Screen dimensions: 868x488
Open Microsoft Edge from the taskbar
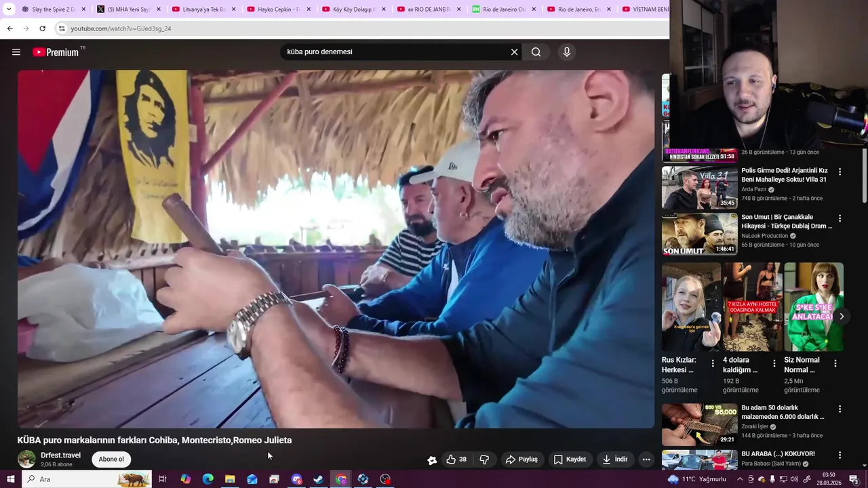point(208,479)
